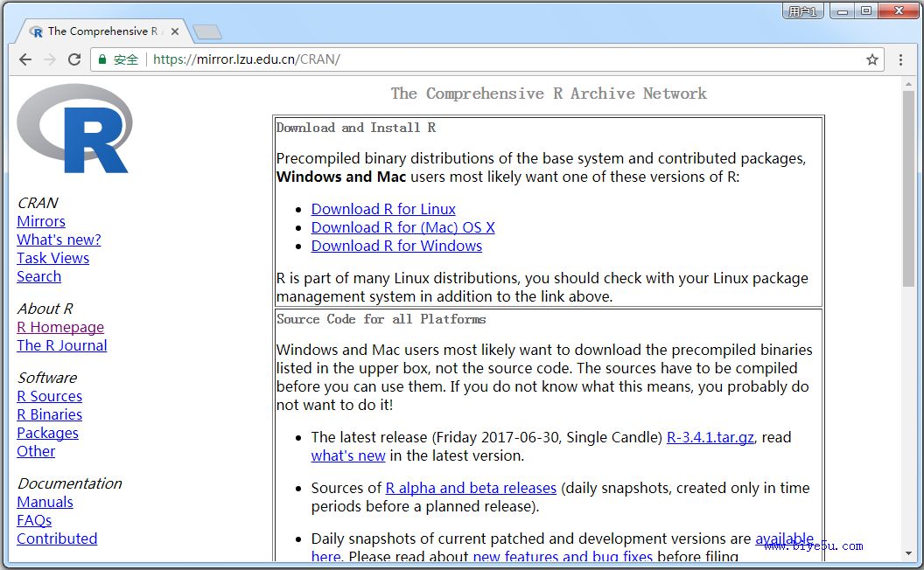Click the 'Software' sidebar heading

(47, 378)
